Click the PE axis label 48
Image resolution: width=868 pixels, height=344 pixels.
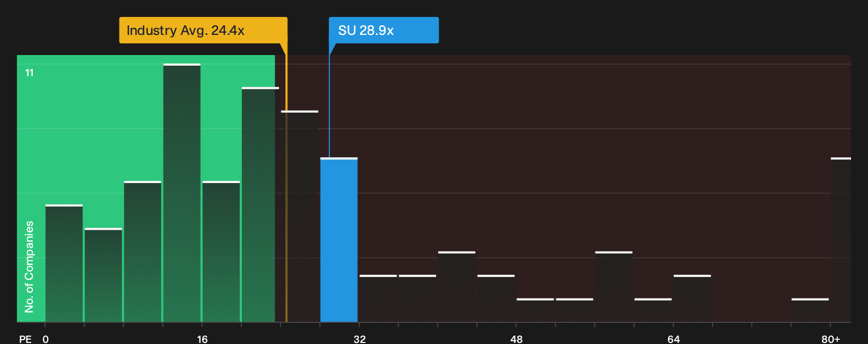tap(517, 339)
